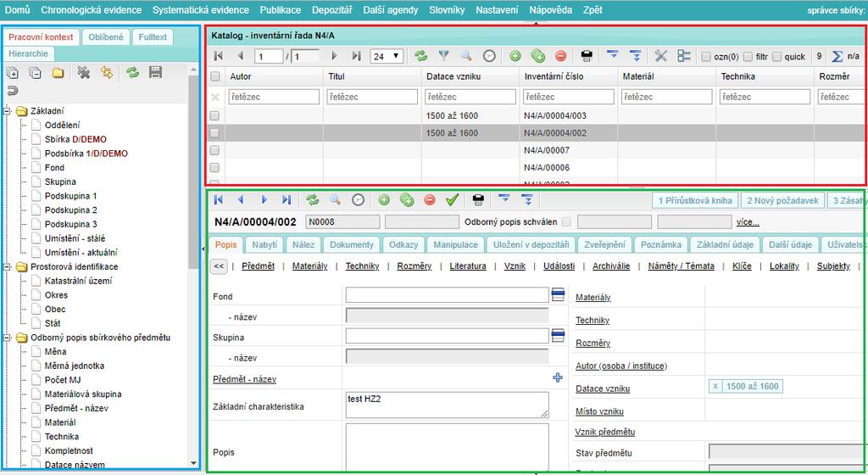Screen dimensions: 868x475
Task: Expand all nodes in the Pracovní kontext tree
Action: 12,73
